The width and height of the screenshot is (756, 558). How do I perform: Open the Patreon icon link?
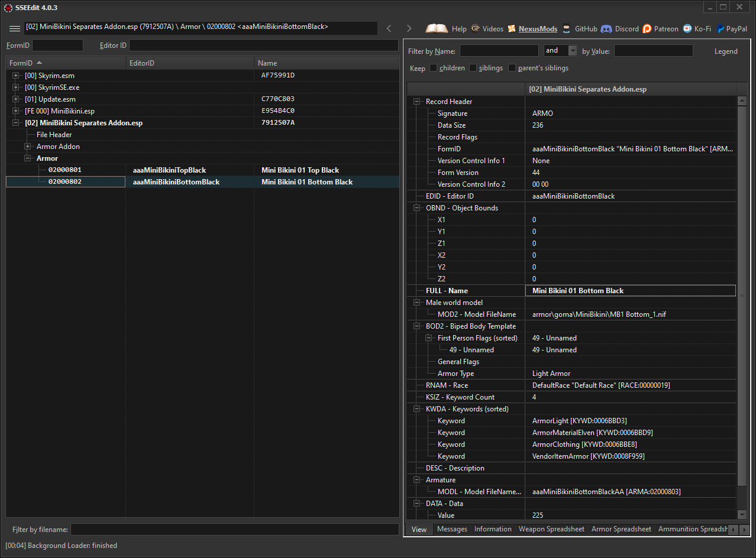coord(647,28)
